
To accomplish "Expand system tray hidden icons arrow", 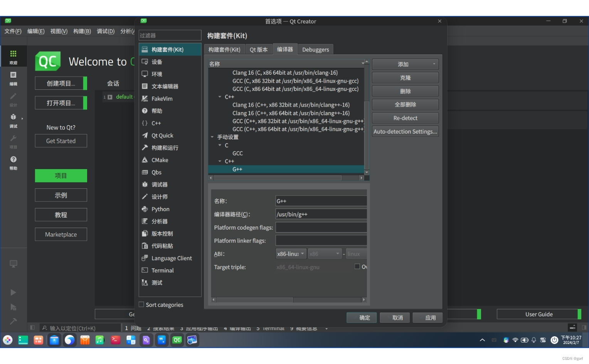I will [482, 340].
